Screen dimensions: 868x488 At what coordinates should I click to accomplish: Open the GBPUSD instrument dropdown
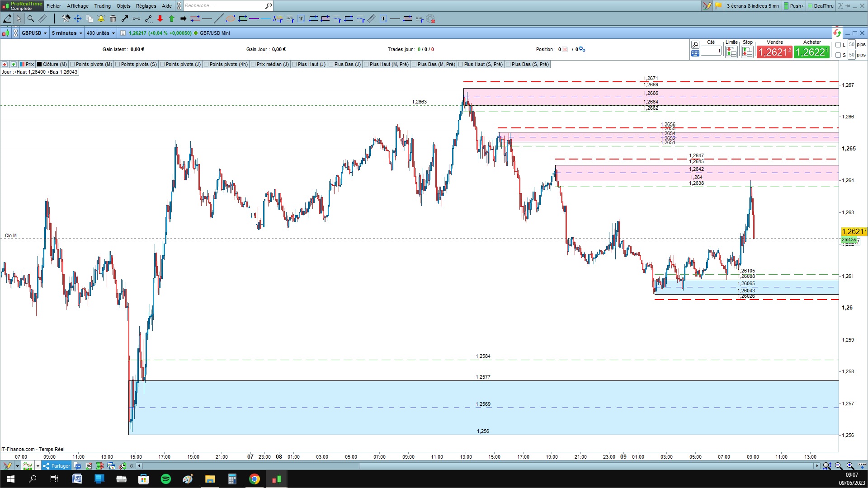tap(34, 33)
